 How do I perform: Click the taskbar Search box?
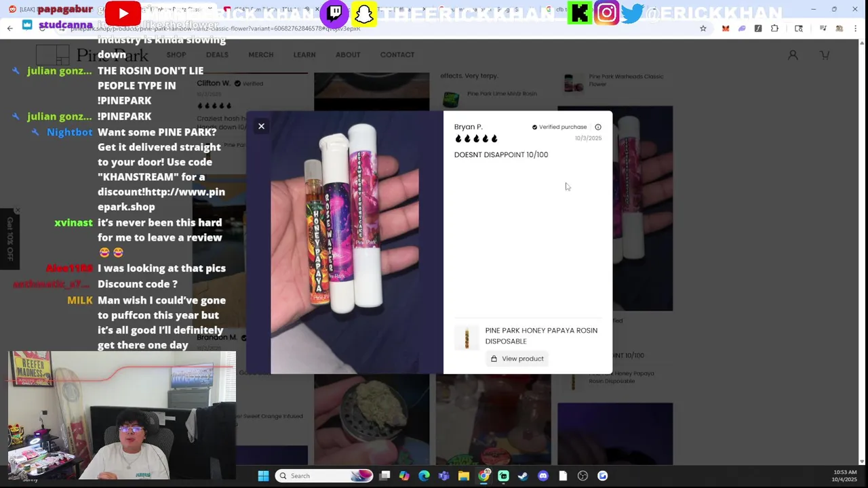[325, 476]
